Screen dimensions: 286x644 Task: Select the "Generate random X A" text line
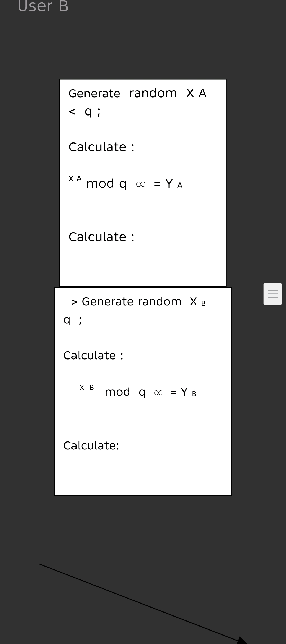pos(137,93)
